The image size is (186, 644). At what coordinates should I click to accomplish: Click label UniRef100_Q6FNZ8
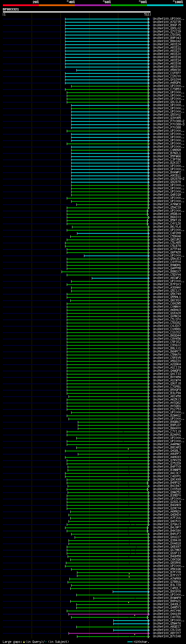tap(167, 252)
